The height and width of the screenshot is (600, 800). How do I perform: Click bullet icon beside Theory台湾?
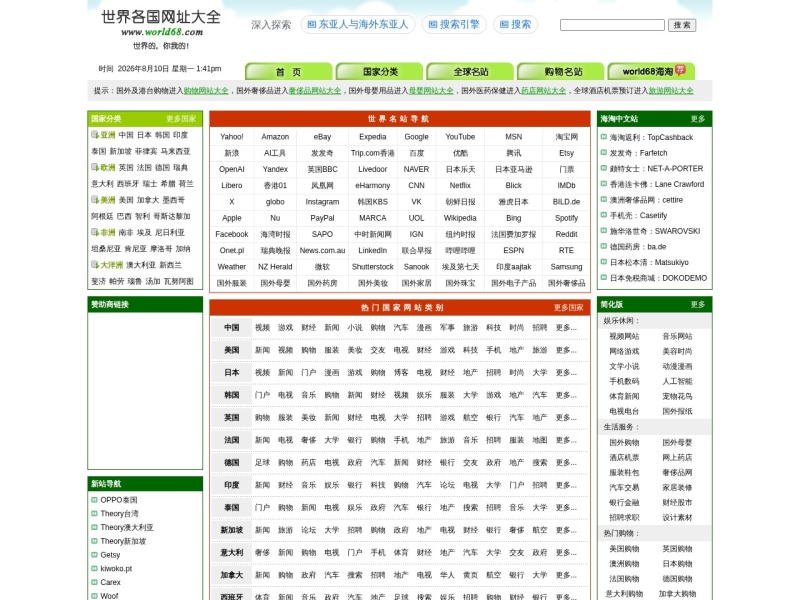(x=94, y=513)
